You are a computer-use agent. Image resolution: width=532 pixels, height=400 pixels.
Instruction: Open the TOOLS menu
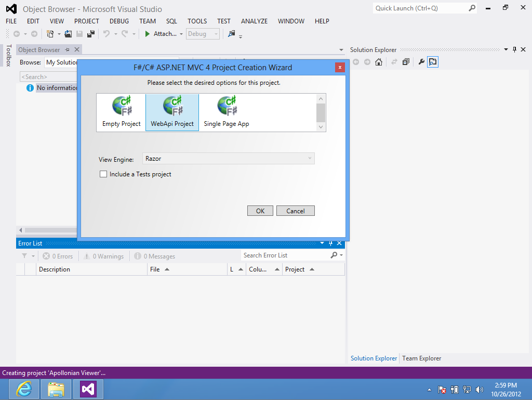tap(197, 21)
